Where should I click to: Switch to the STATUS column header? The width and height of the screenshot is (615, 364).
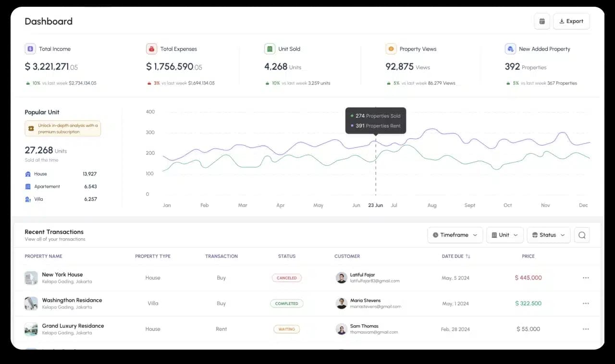click(x=286, y=256)
